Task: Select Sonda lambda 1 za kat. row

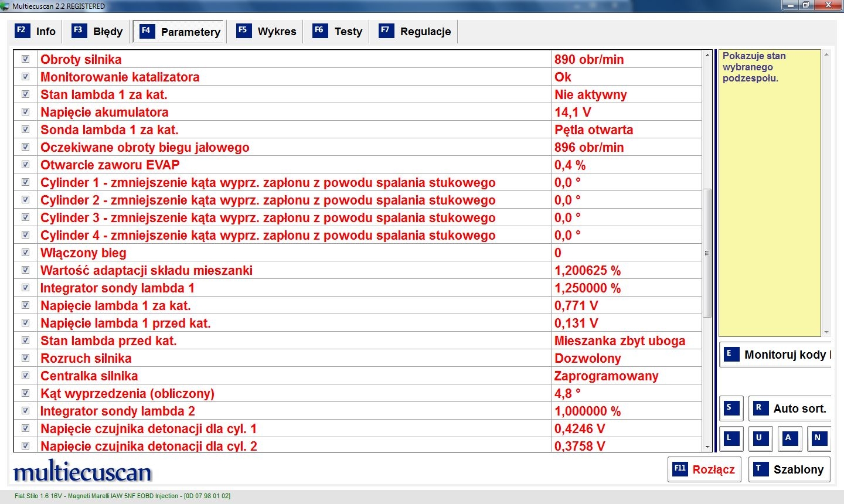Action: pos(358,130)
